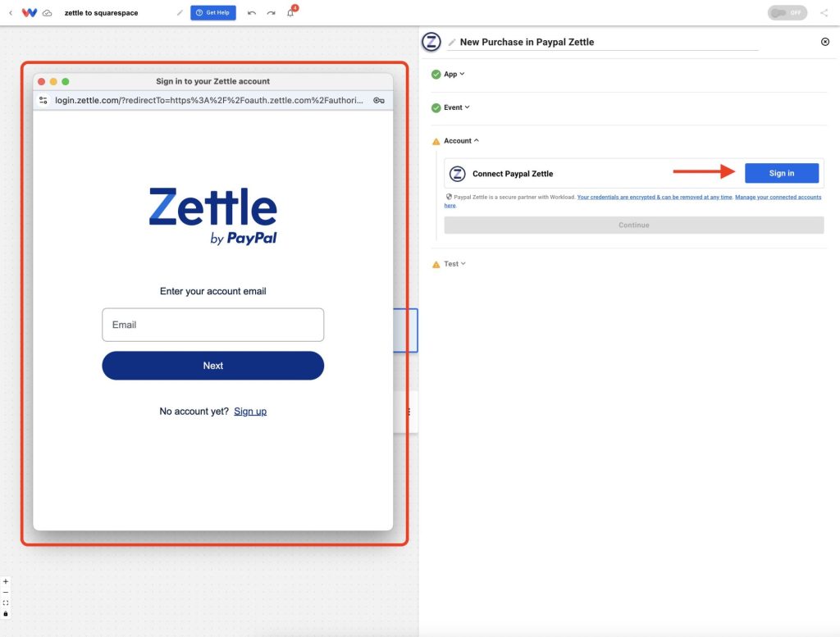Expand the Test section
Viewport: 840px width, 637px height.
point(454,264)
